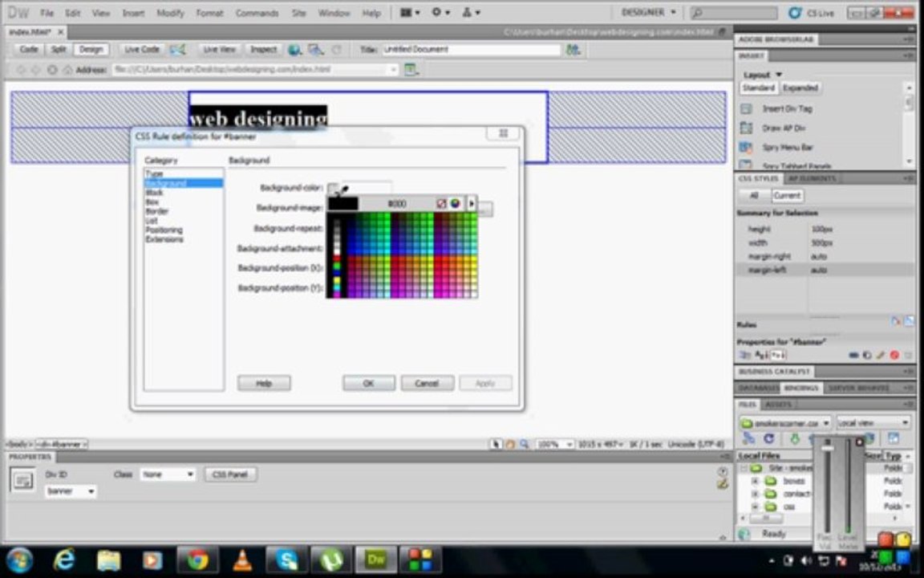Screen dimensions: 924x578
Task: Click the green Get files arrow icon
Action: tap(794, 438)
